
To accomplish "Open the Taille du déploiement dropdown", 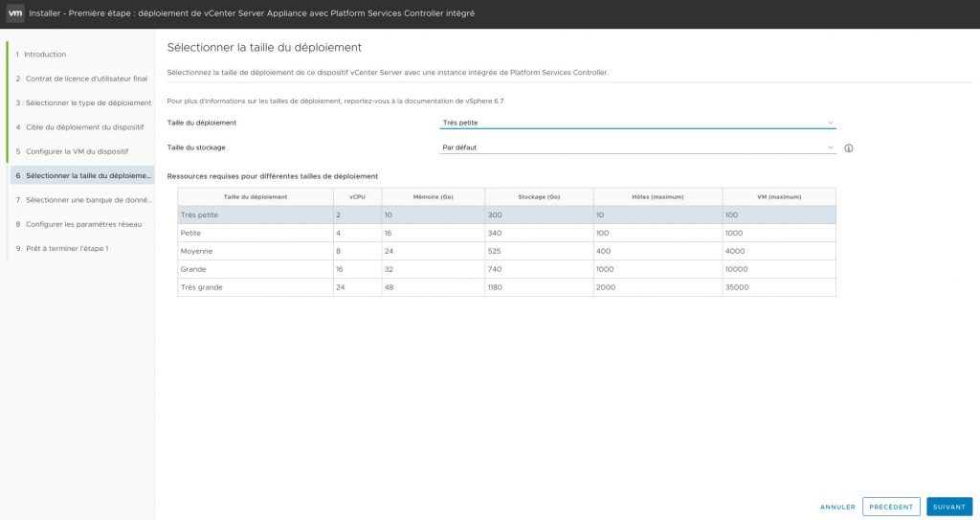I will pyautogui.click(x=637, y=123).
